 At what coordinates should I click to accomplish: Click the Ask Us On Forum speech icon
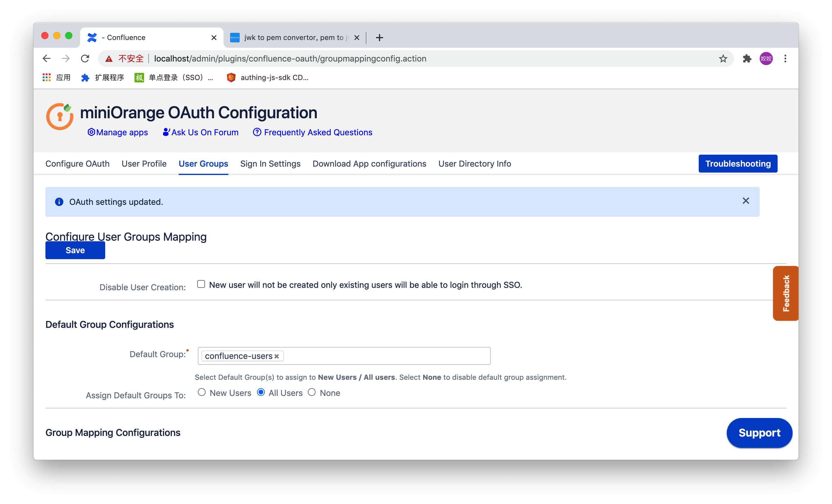166,132
